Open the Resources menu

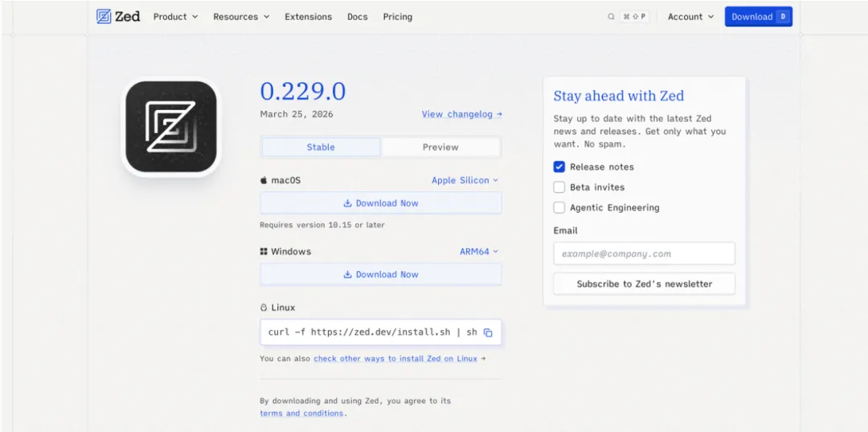[x=241, y=17]
